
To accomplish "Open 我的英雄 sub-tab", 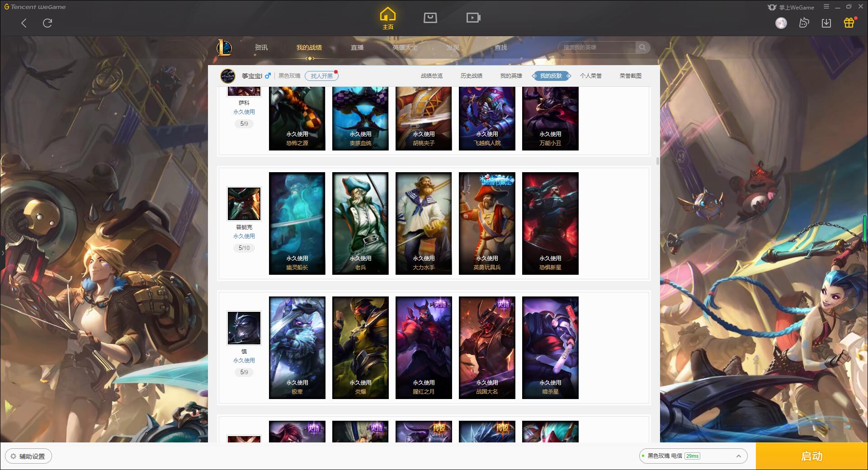I will point(511,76).
